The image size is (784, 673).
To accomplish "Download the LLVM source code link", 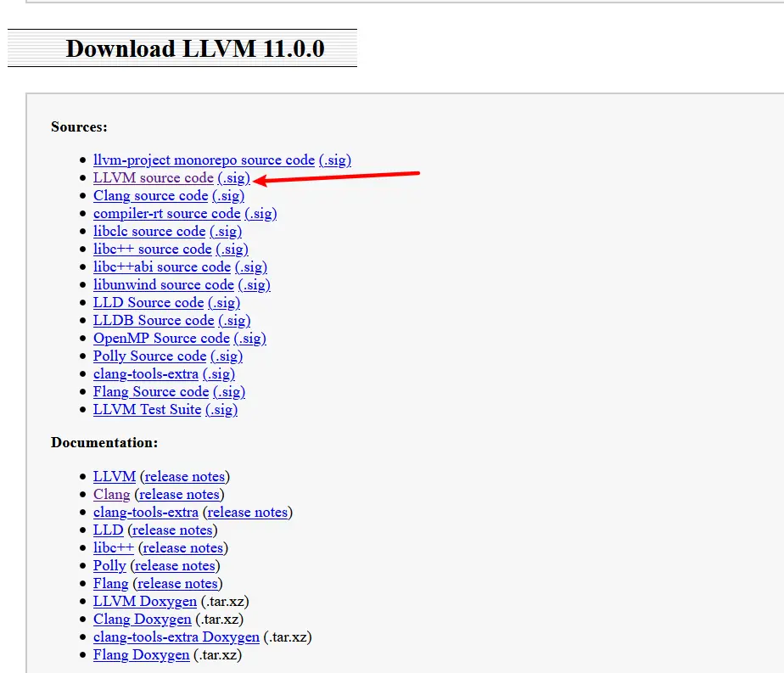I will coord(154,178).
